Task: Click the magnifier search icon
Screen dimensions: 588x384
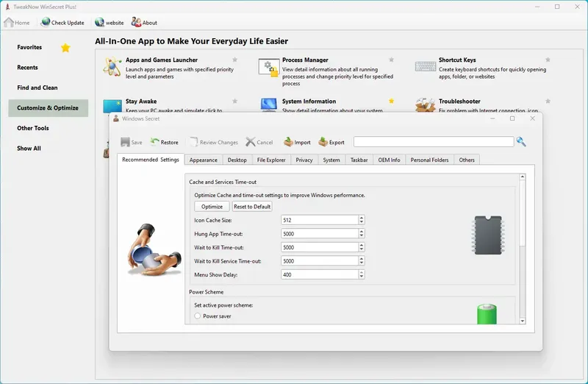Action: [521, 141]
